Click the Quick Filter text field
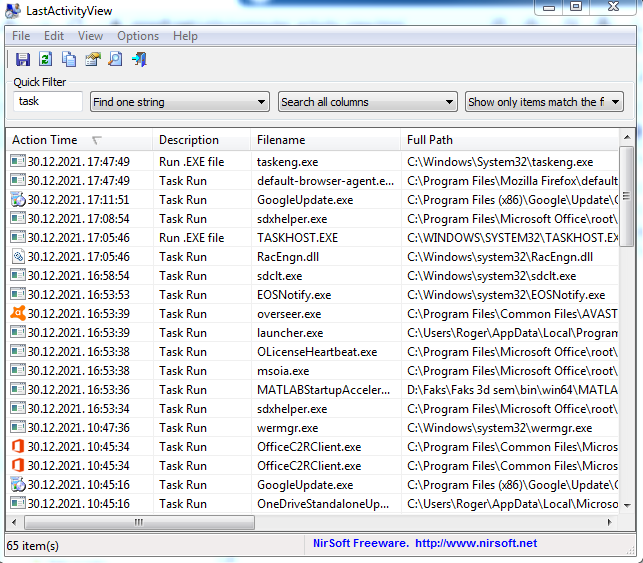 (x=48, y=102)
